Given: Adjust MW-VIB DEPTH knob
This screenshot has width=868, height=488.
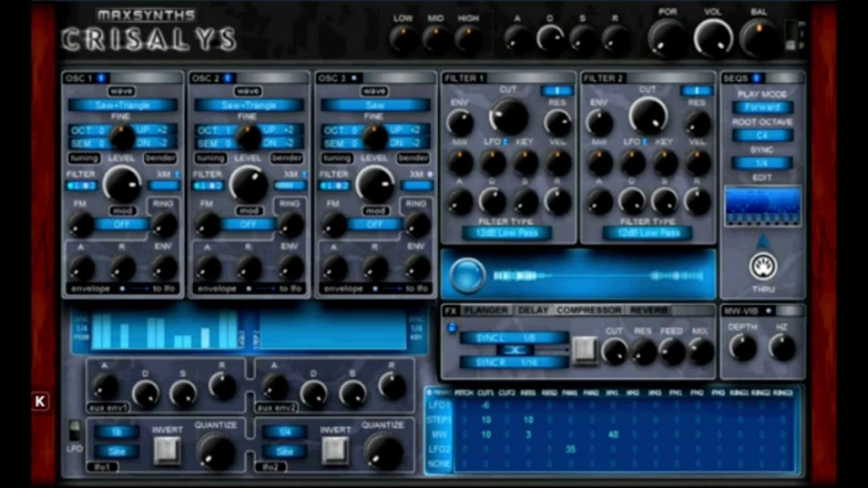Looking at the screenshot, I should (x=743, y=347).
